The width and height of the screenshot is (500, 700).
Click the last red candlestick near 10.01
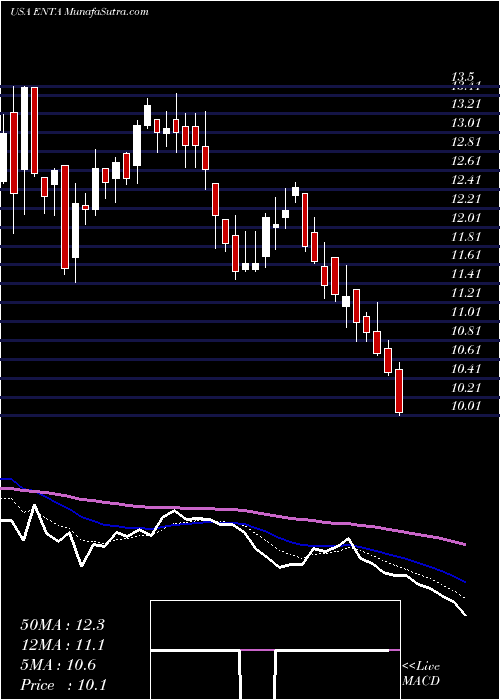click(x=399, y=391)
